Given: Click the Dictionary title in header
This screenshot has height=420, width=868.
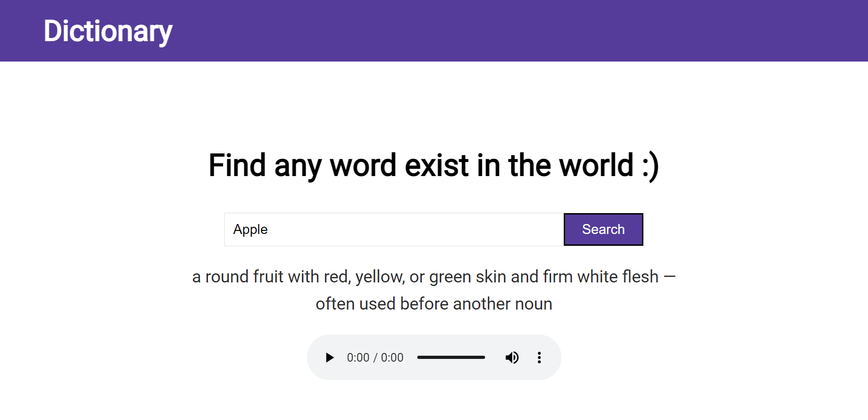Looking at the screenshot, I should coord(108,31).
